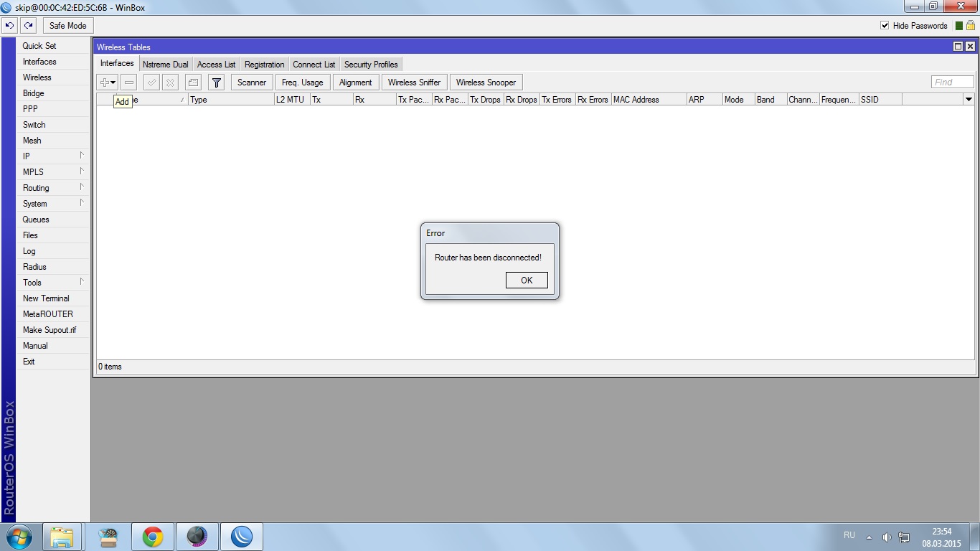Viewport: 980px width, 551px height.
Task: Select Interfaces in the sidebar menu
Action: point(53,62)
